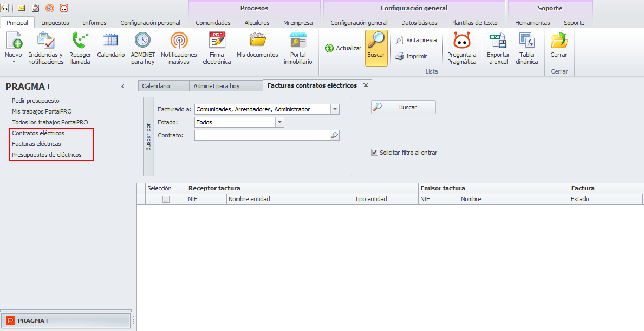The width and height of the screenshot is (644, 331).
Task: Click the PRAGMA+ bottom panel icon
Action: point(11,321)
